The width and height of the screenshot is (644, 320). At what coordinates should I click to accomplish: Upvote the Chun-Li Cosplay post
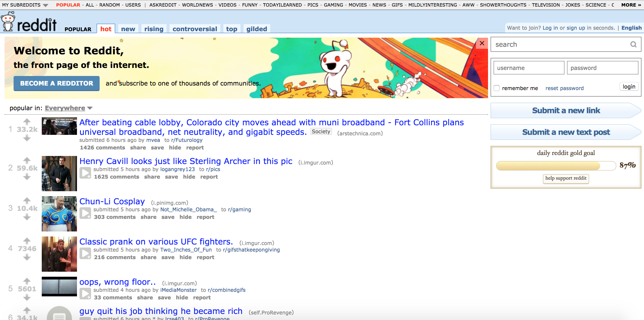pyautogui.click(x=27, y=201)
